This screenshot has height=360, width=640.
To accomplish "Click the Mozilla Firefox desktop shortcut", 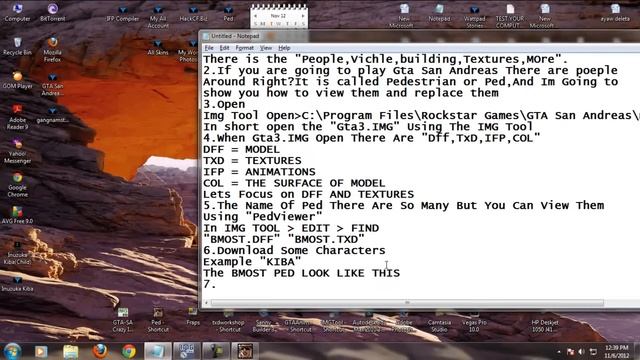I will (x=52, y=49).
